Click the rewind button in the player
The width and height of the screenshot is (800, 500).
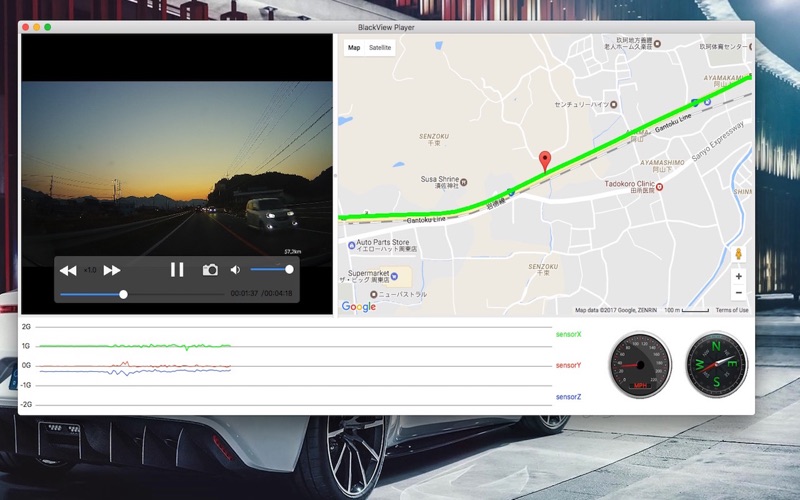pyautogui.click(x=68, y=270)
